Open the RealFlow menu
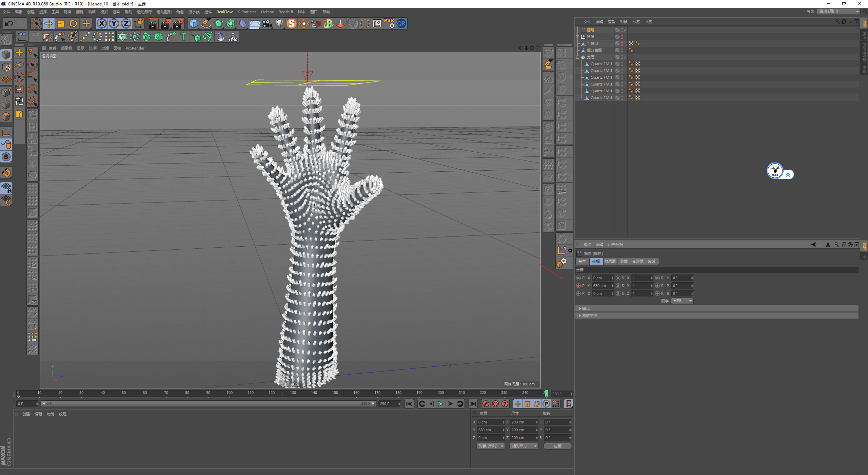 point(224,12)
